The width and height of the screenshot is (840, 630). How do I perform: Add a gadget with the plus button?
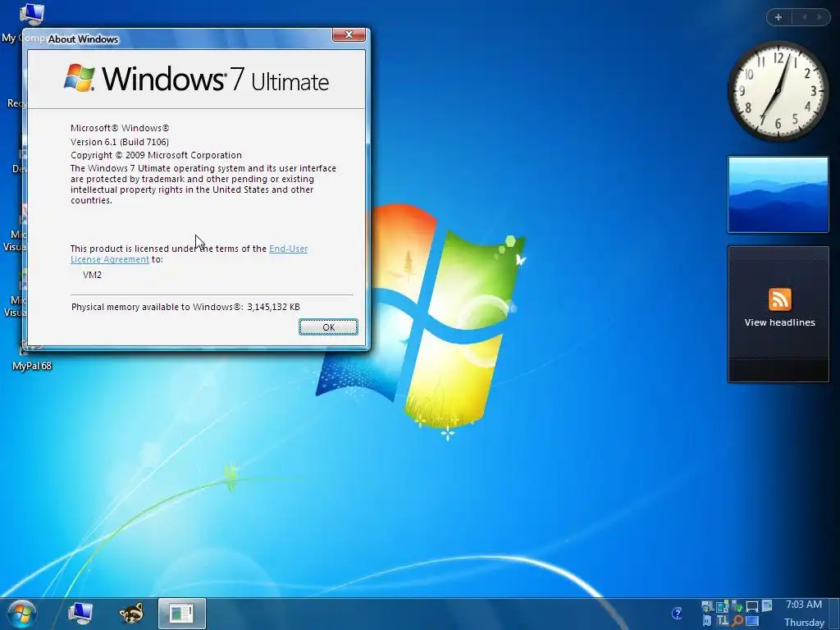(x=778, y=17)
